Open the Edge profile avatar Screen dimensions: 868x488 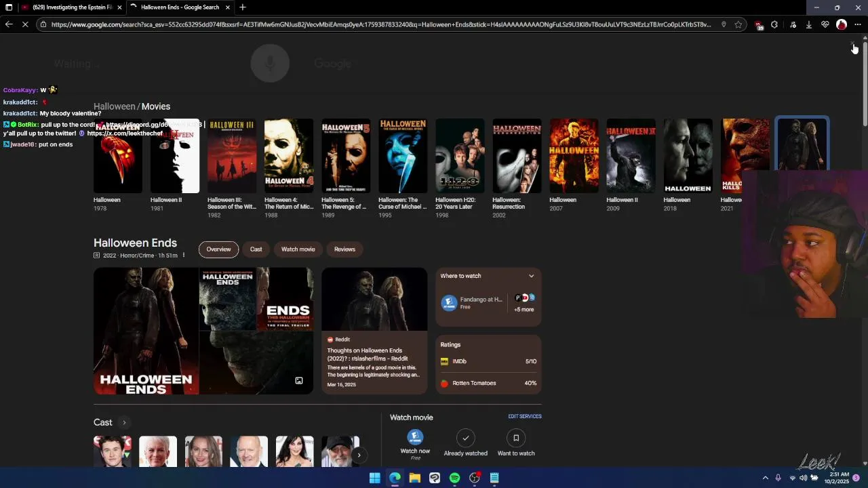(x=842, y=24)
